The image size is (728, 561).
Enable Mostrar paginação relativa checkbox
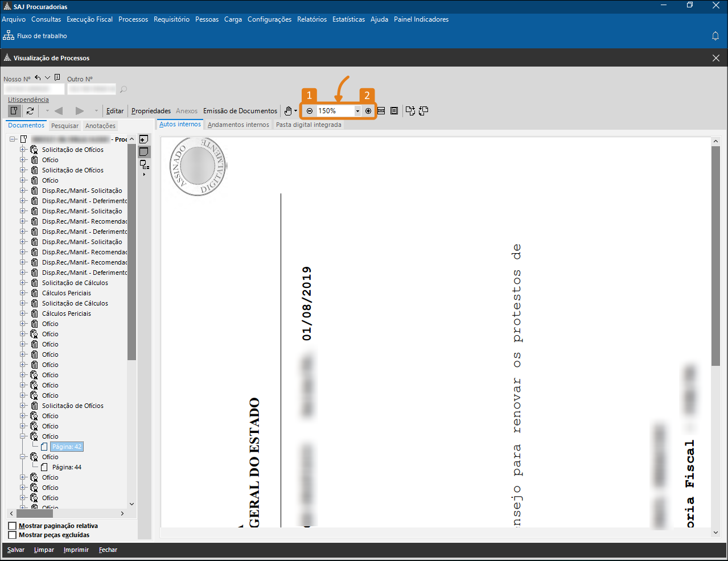click(13, 526)
